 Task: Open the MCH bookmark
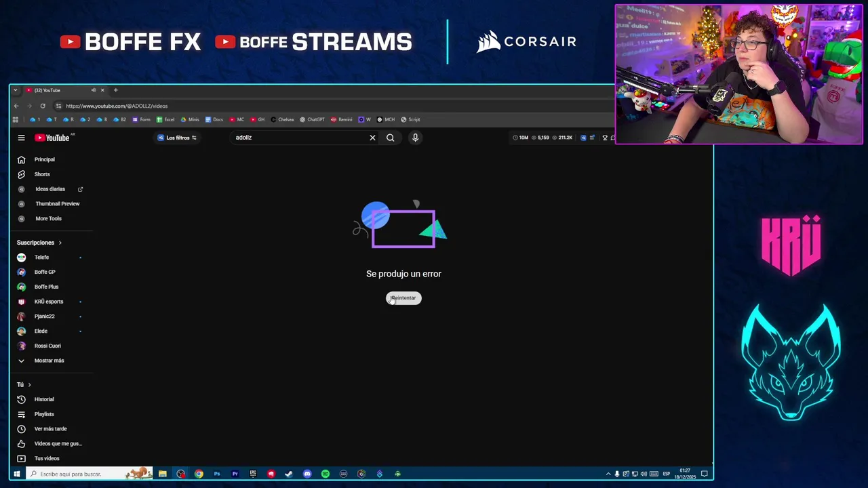click(386, 120)
